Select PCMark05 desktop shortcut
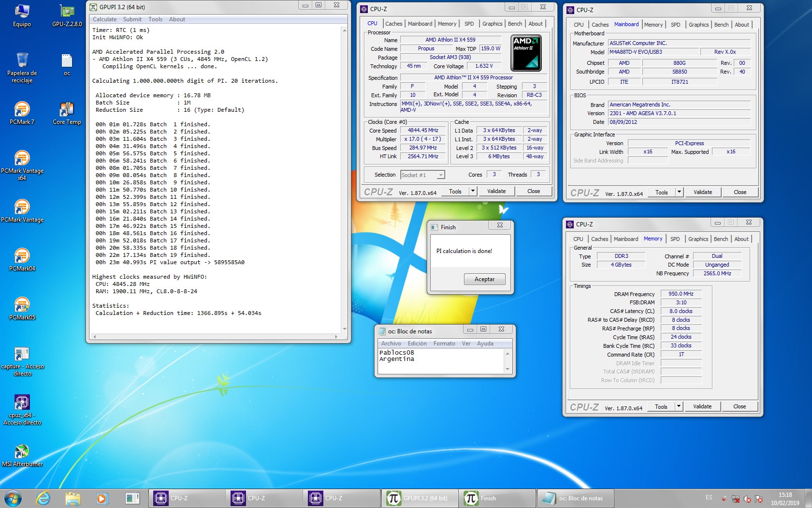Image resolution: width=812 pixels, height=508 pixels. (x=22, y=308)
